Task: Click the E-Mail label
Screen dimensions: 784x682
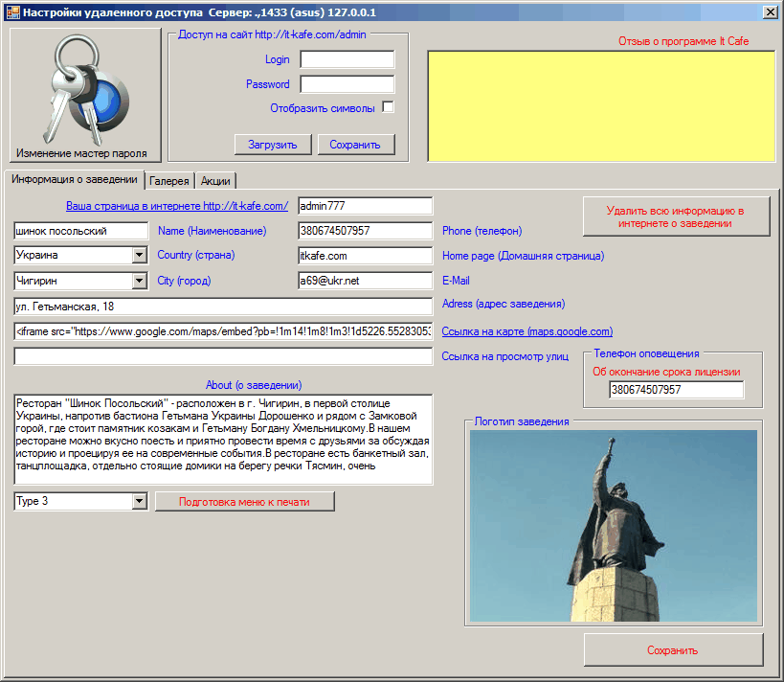Action: click(456, 281)
